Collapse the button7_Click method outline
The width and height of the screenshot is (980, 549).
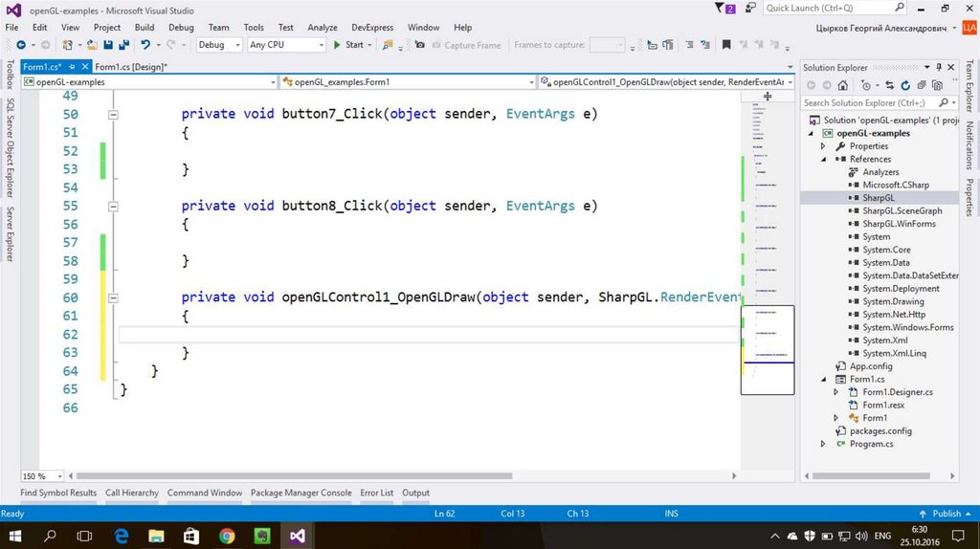pyautogui.click(x=113, y=114)
